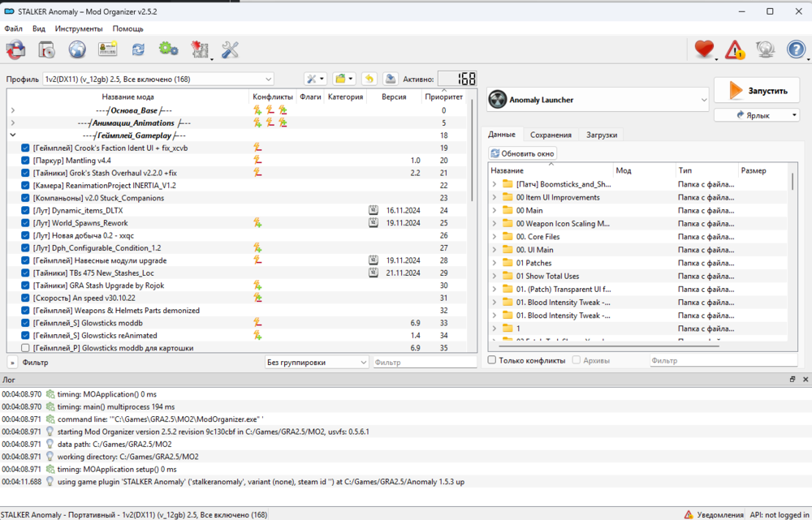The height and width of the screenshot is (520, 812).
Task: Click the folder icon for 00 Main
Action: [x=508, y=211]
